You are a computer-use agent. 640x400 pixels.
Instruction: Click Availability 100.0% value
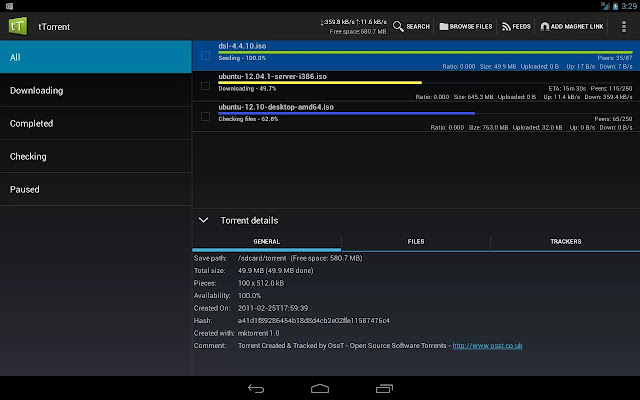[x=249, y=296]
